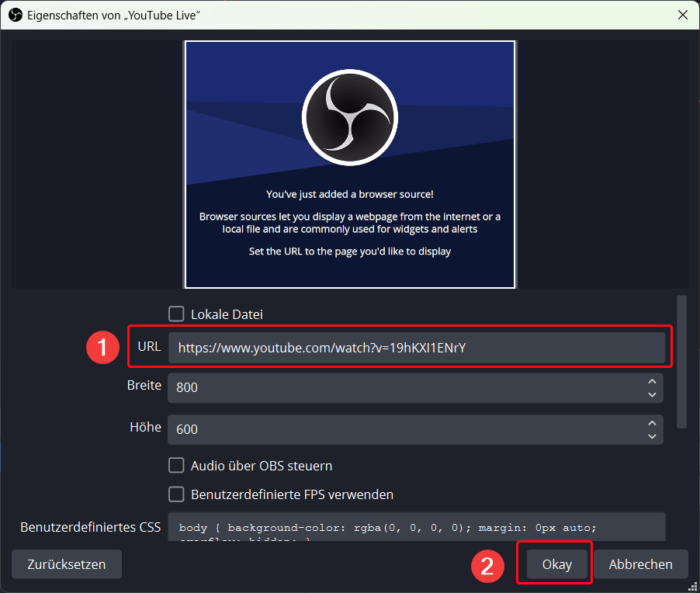Click the 'Audio über OBS steuern' label

point(262,466)
